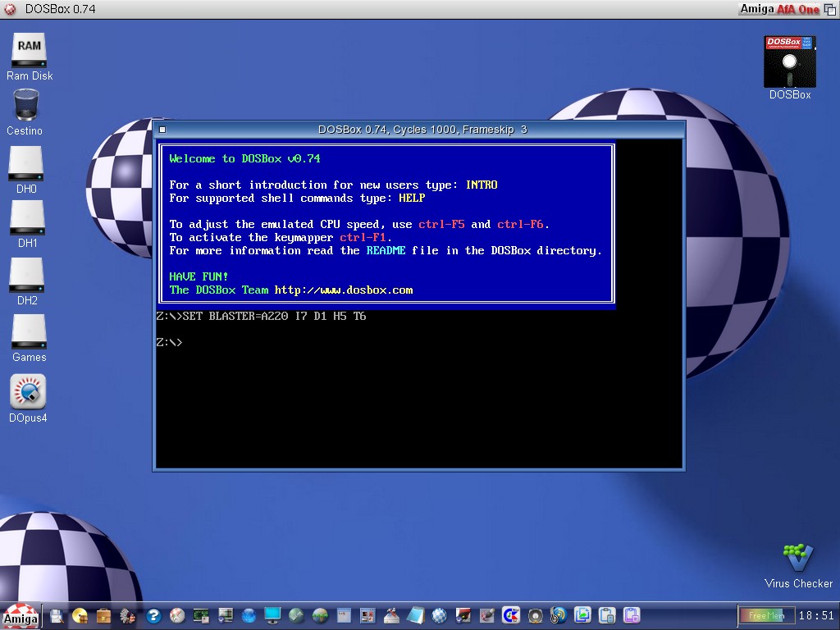Click the FreeMem memory gauge
The height and width of the screenshot is (630, 840).
click(x=766, y=615)
